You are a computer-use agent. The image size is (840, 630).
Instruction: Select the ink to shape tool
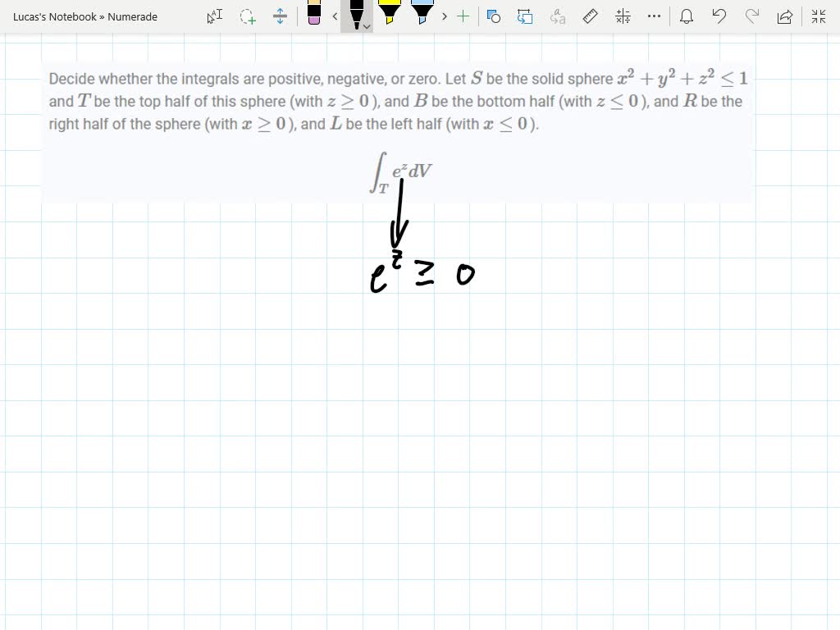pos(525,16)
